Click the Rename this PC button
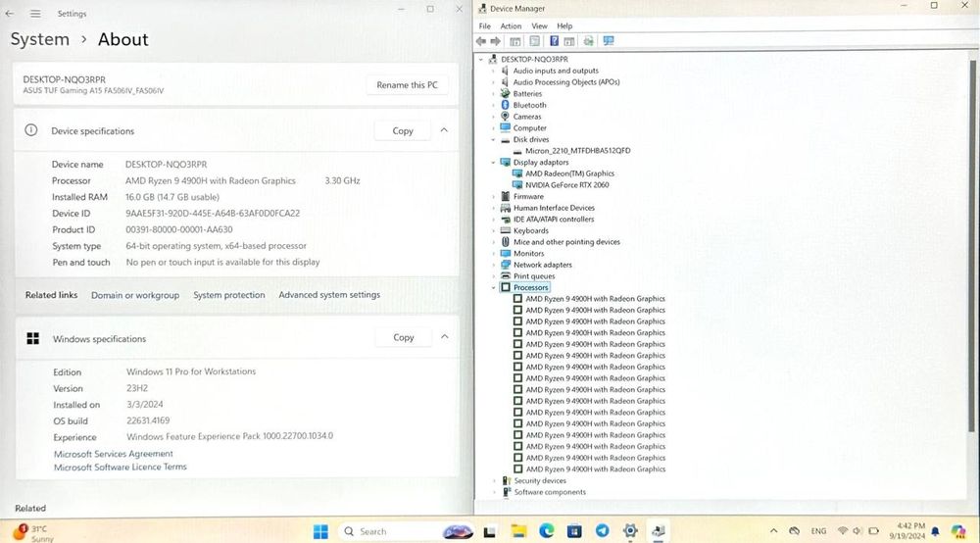The image size is (980, 543). point(407,85)
